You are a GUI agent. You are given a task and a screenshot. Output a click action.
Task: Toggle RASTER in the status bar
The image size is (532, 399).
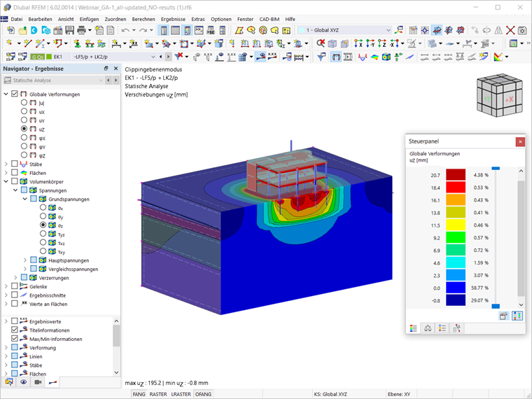[158, 394]
